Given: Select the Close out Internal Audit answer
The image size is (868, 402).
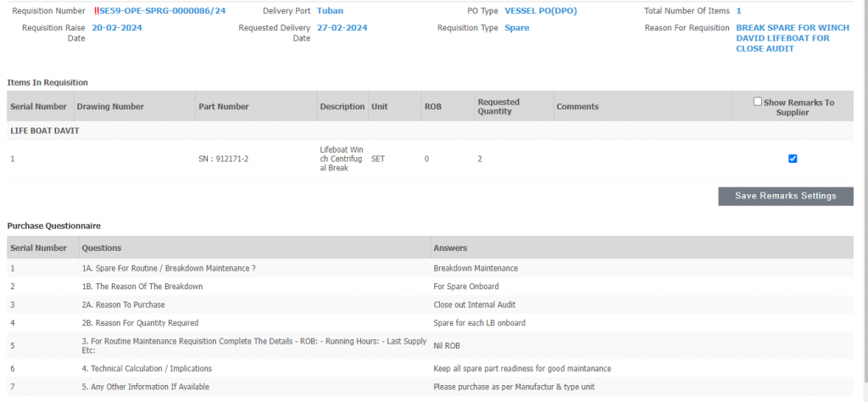Looking at the screenshot, I should click(474, 304).
